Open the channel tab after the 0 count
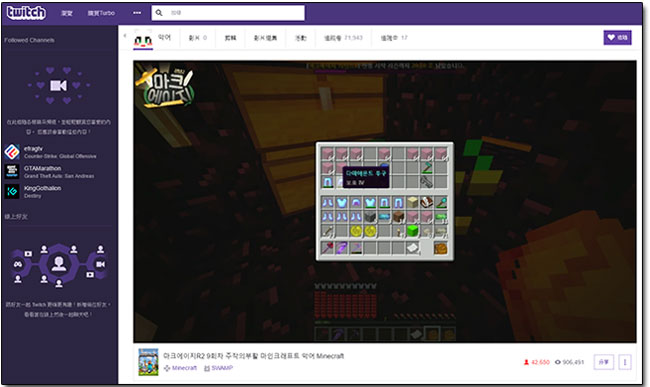This screenshot has height=387, width=650. click(x=230, y=38)
